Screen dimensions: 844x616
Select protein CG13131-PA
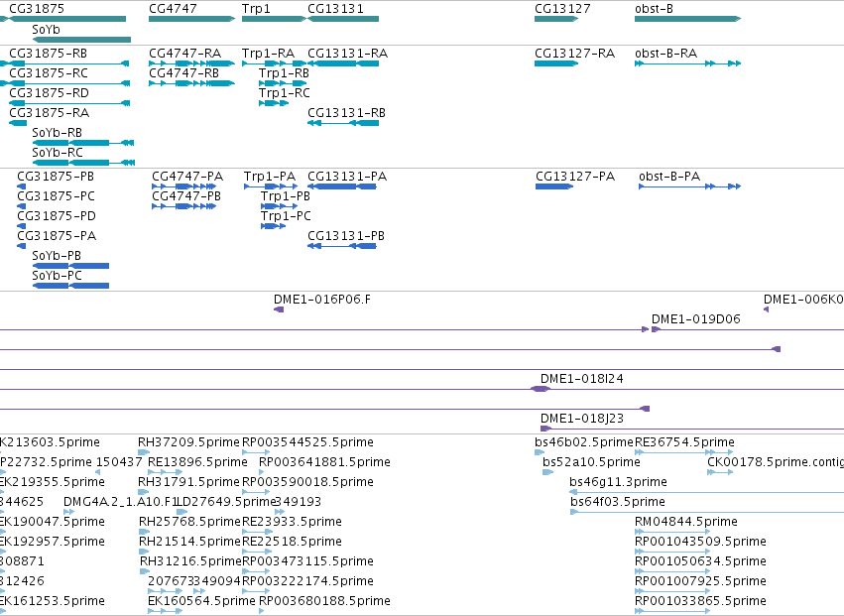[342, 186]
